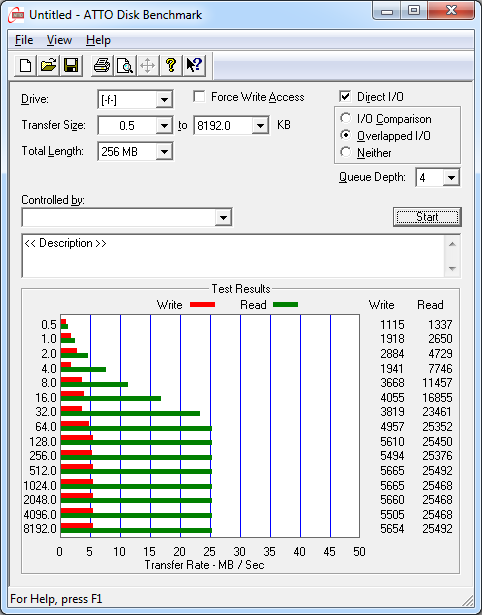Expand the Drive dropdown showing [-f-]
The image size is (482, 615).
click(x=164, y=100)
